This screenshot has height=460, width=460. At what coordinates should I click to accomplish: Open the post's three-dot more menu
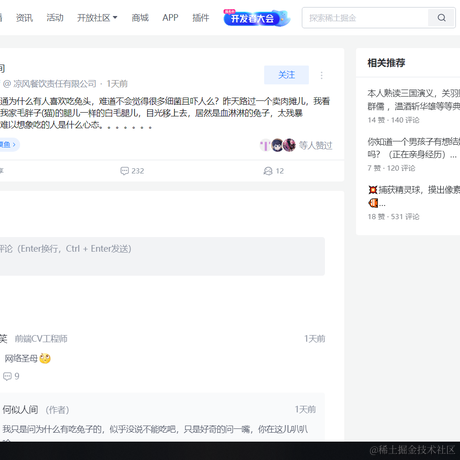[321, 75]
